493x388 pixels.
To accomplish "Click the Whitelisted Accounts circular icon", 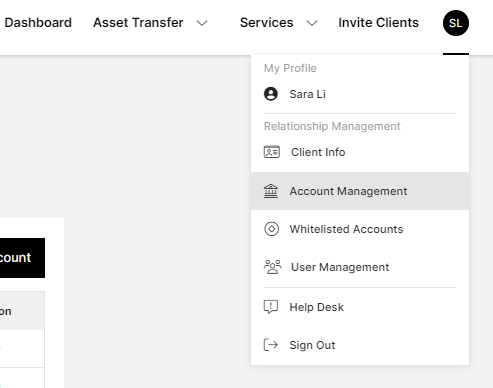I will click(271, 229).
